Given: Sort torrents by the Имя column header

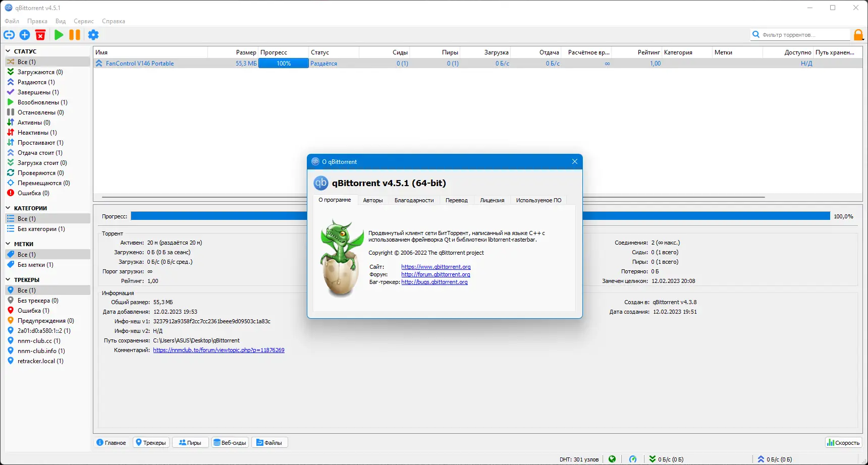Looking at the screenshot, I should tap(151, 52).
